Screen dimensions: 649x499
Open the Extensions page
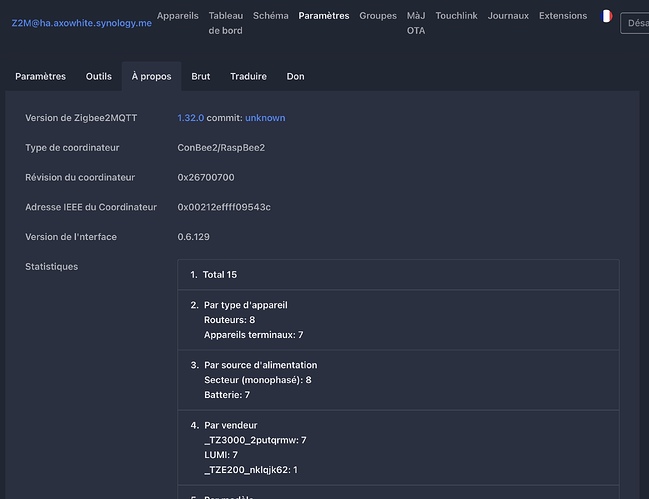click(563, 16)
